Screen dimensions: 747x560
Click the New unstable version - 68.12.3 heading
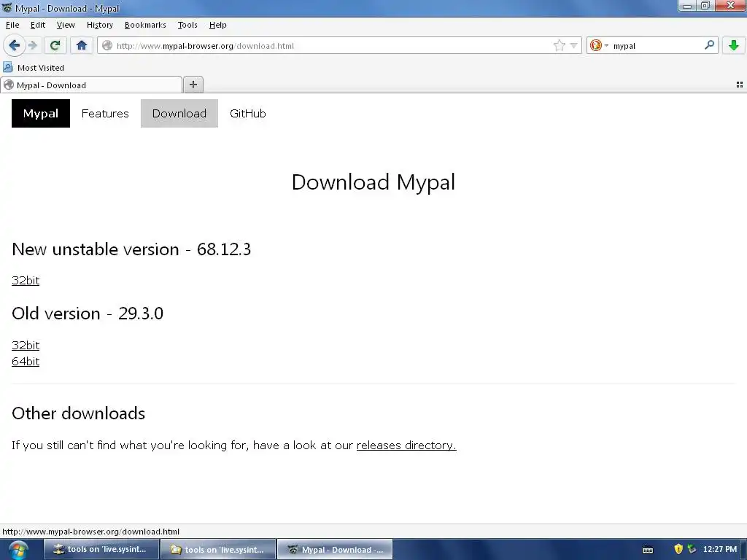click(131, 249)
